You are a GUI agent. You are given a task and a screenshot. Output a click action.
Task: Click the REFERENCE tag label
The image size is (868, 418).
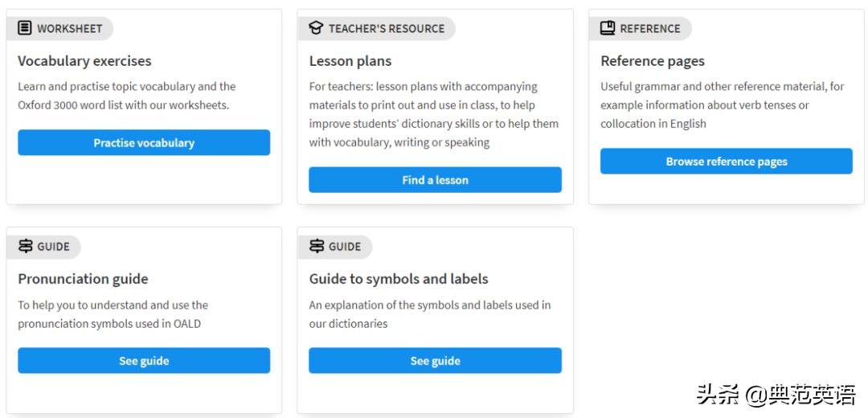(649, 29)
